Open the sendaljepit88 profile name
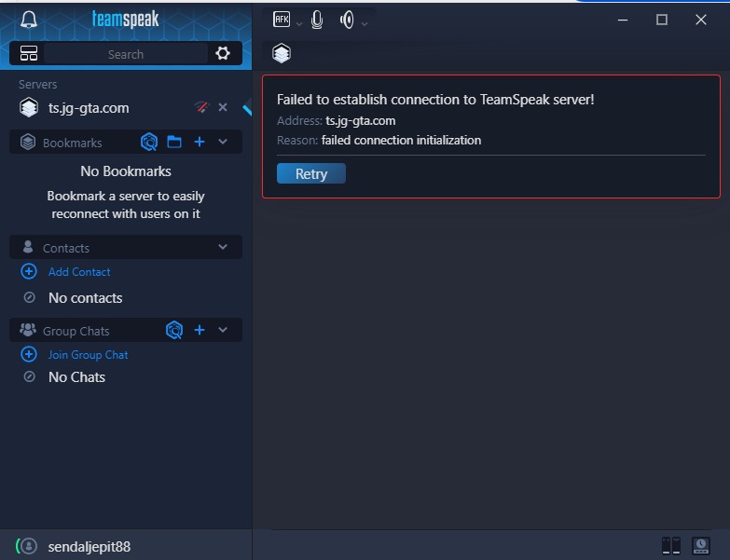The height and width of the screenshot is (560, 730). tap(90, 547)
